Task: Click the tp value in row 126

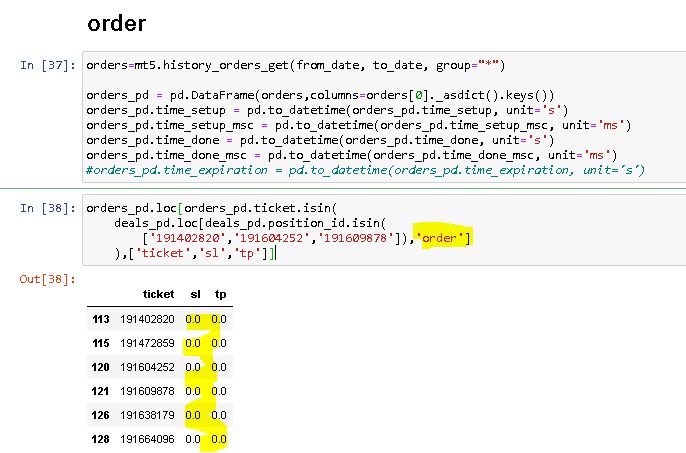Action: pyautogui.click(x=219, y=415)
